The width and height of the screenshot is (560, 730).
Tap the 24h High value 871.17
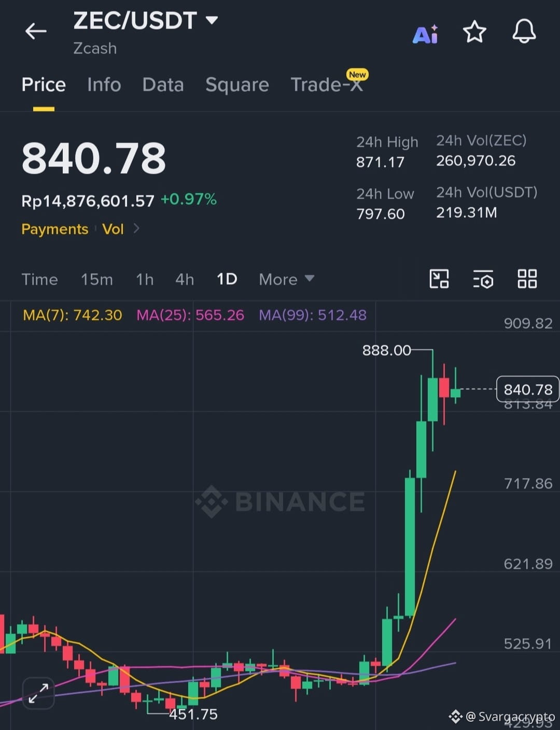click(x=380, y=162)
